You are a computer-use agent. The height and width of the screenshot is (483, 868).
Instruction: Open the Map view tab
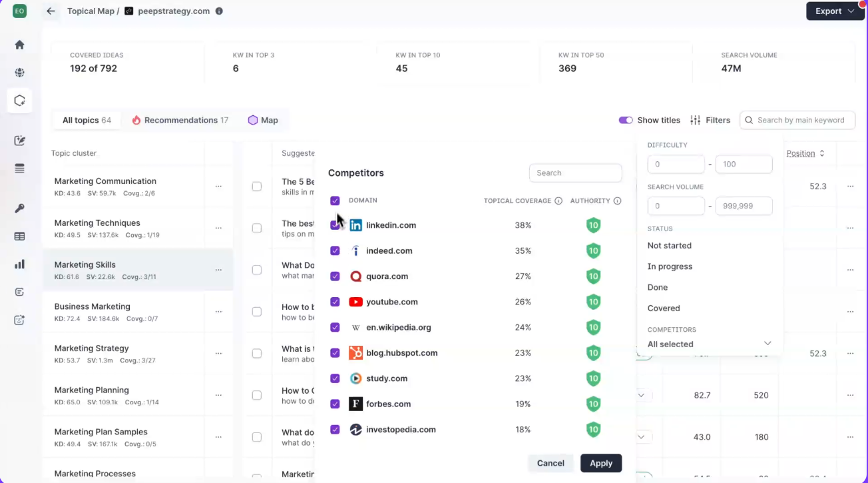[x=262, y=120]
